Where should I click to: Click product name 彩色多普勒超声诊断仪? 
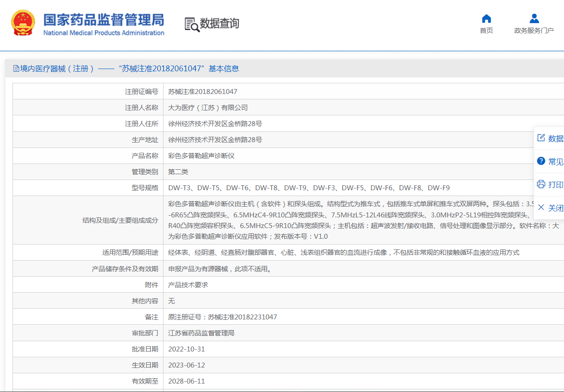201,156
